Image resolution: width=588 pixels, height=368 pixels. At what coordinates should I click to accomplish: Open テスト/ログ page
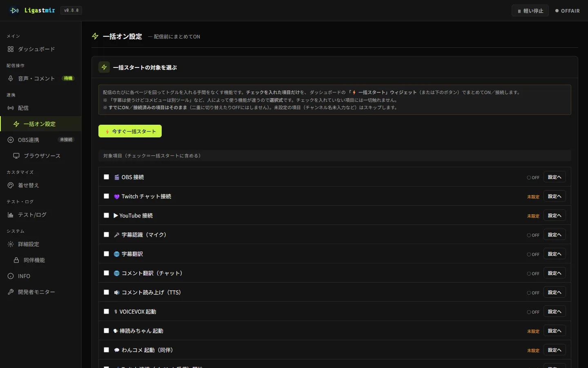pyautogui.click(x=41, y=215)
